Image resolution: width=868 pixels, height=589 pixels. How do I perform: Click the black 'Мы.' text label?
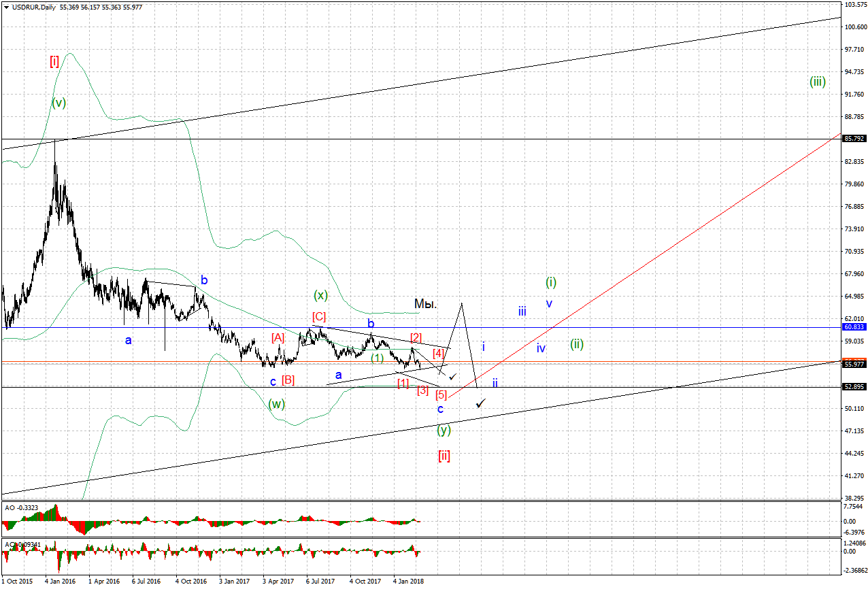point(425,304)
